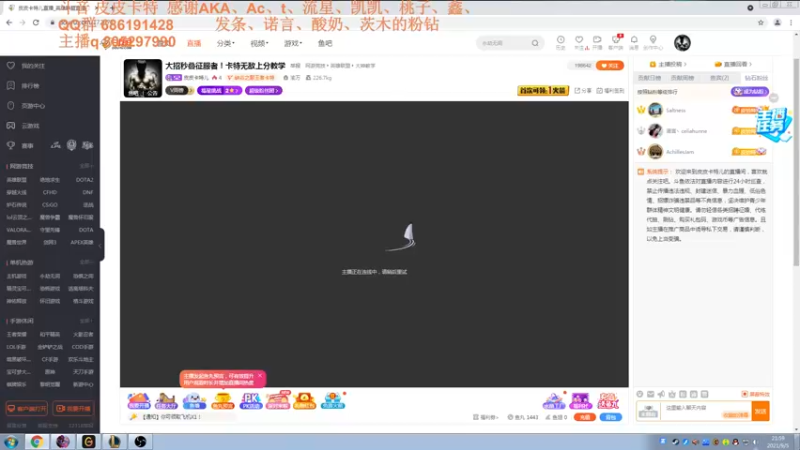
Task: Open cloud gaming controller icon in sidebar
Action: pos(11,126)
